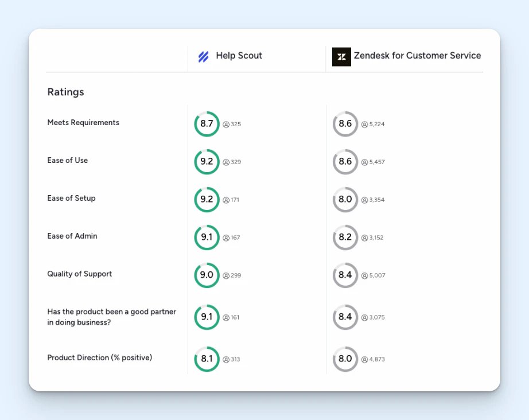Click Help Scout 8.7 Meets Requirements score ring

(x=207, y=124)
